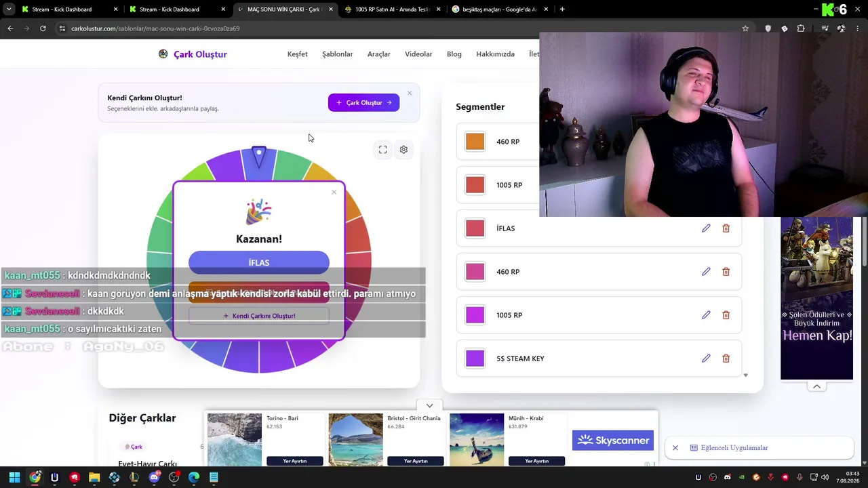868x488 pixels.
Task: Reload the current page
Action: 43,28
